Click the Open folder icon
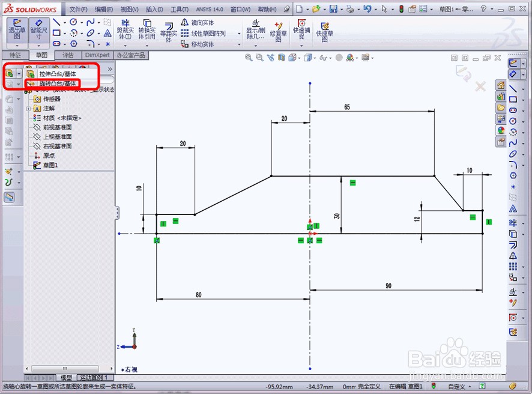The image size is (532, 394). click(x=316, y=9)
